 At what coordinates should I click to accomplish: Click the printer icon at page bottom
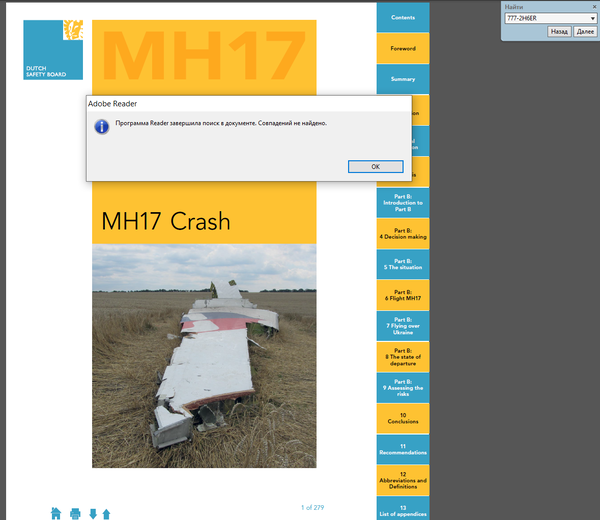tap(75, 513)
